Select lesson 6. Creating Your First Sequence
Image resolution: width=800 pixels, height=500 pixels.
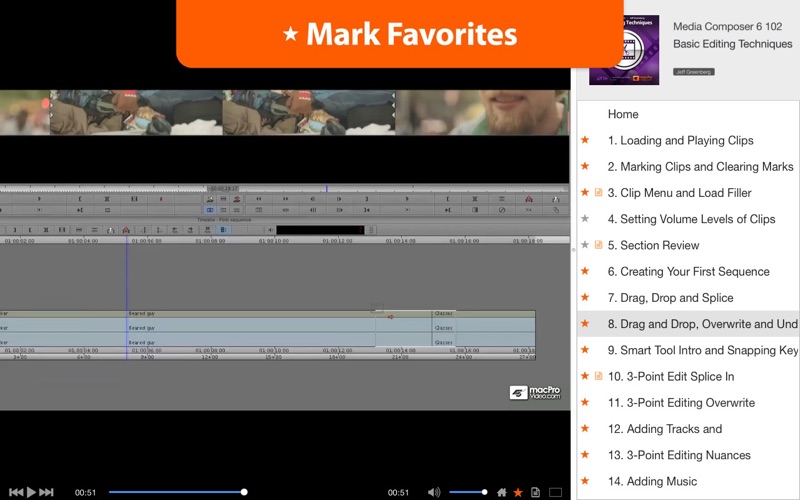pos(688,271)
